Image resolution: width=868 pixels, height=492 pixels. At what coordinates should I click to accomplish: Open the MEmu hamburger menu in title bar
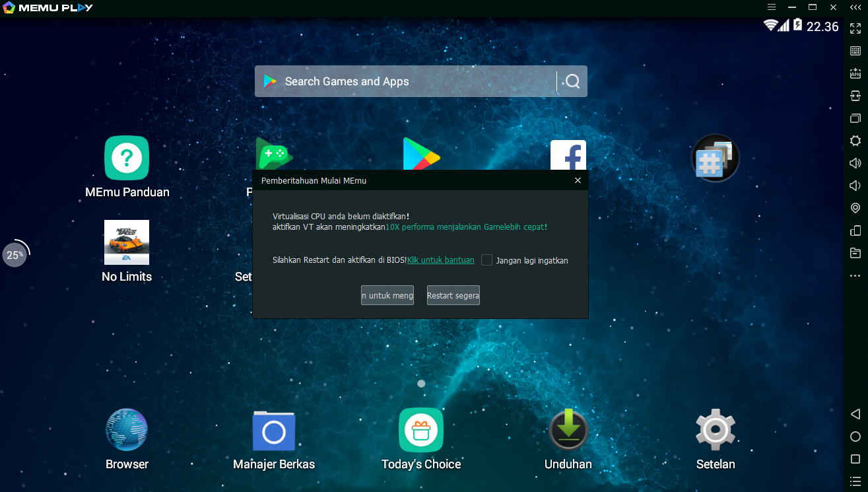(772, 7)
